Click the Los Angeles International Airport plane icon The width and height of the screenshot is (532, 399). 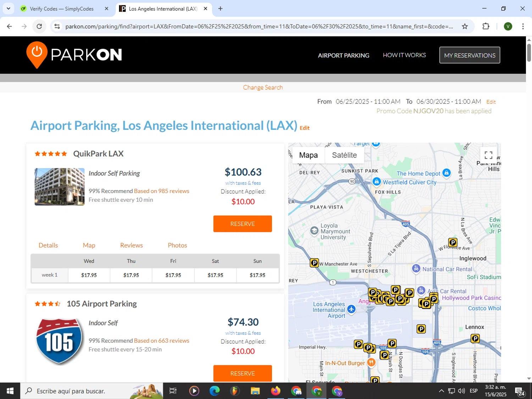tap(351, 309)
